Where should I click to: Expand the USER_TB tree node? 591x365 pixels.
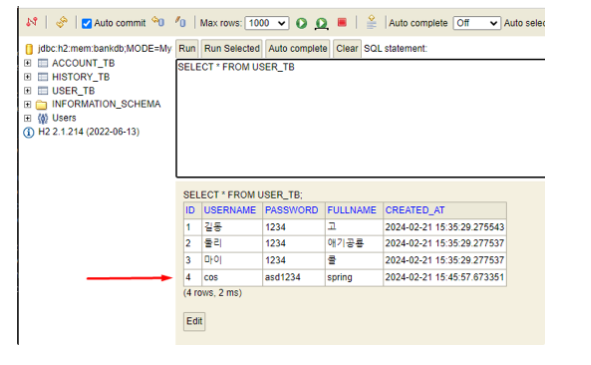pyautogui.click(x=28, y=90)
